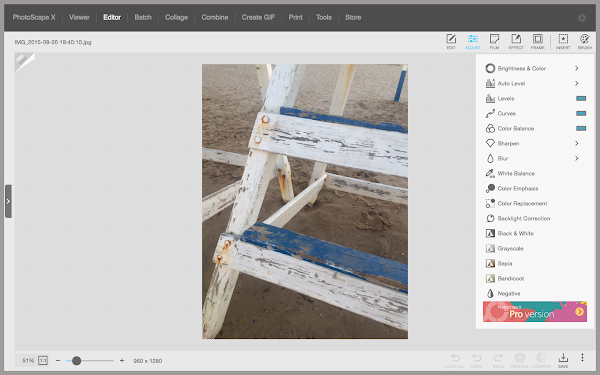Open the Effect panel icon
The height and width of the screenshot is (375, 600).
(x=516, y=41)
